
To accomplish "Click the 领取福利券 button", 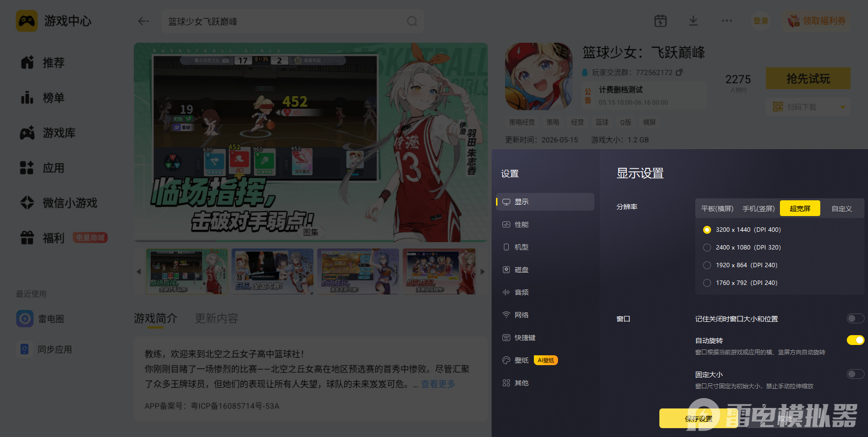I will 817,21.
